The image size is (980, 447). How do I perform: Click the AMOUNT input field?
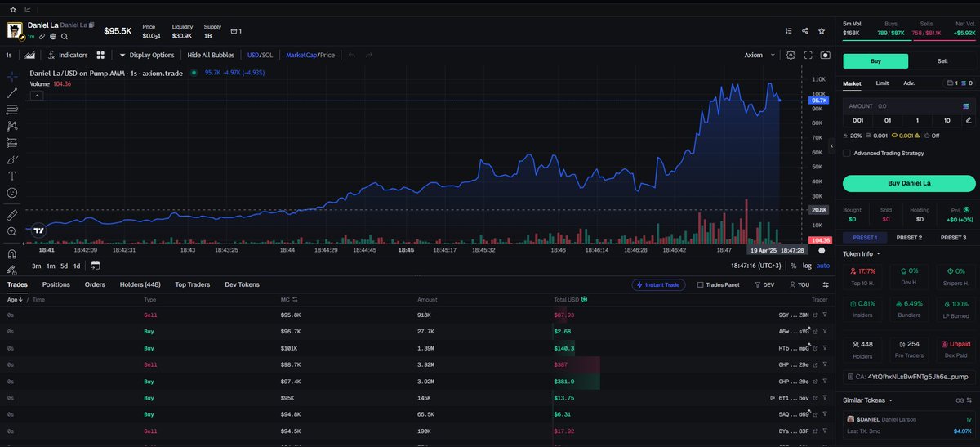pos(909,106)
